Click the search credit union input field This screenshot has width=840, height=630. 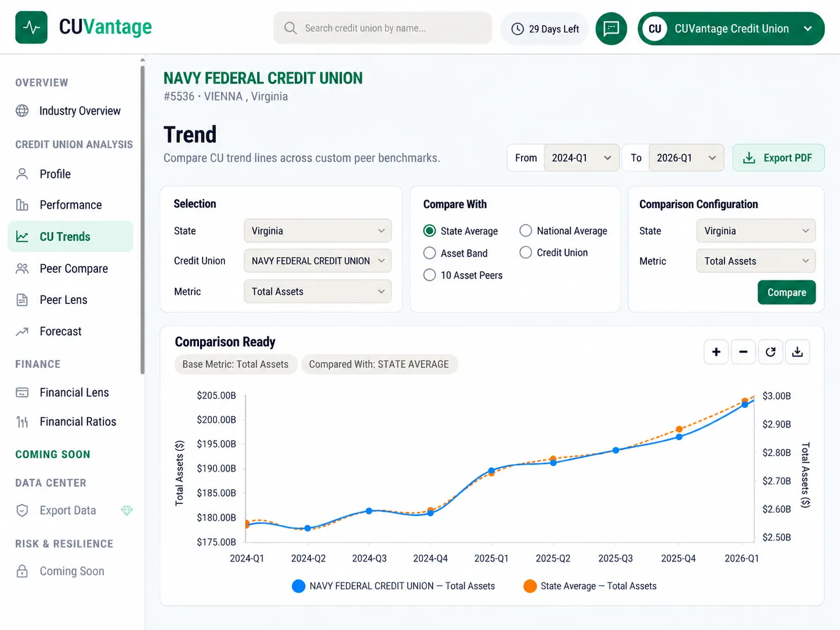coord(383,28)
